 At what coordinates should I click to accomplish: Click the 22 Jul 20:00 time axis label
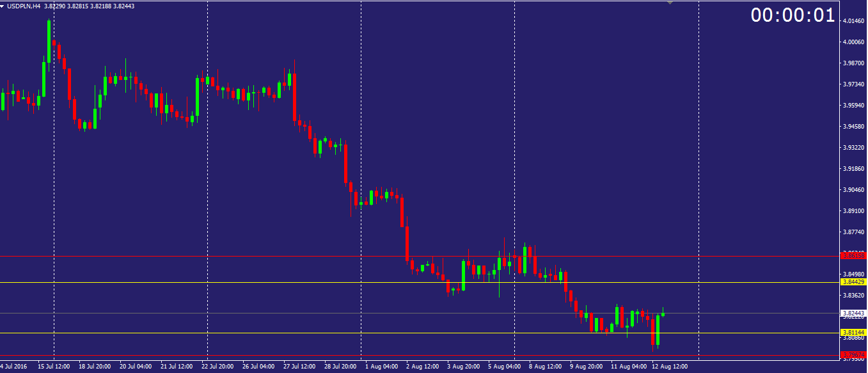click(x=217, y=367)
